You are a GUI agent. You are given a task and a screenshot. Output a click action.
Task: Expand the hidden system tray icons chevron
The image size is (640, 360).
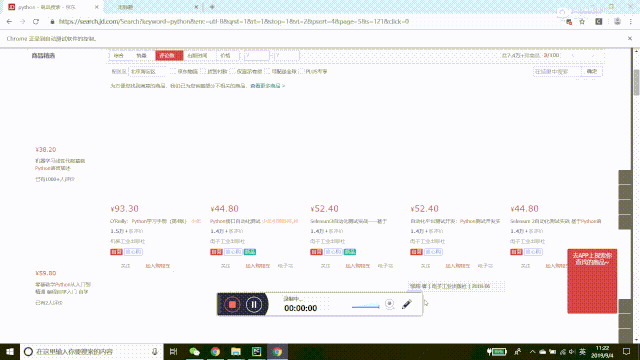tap(532, 351)
